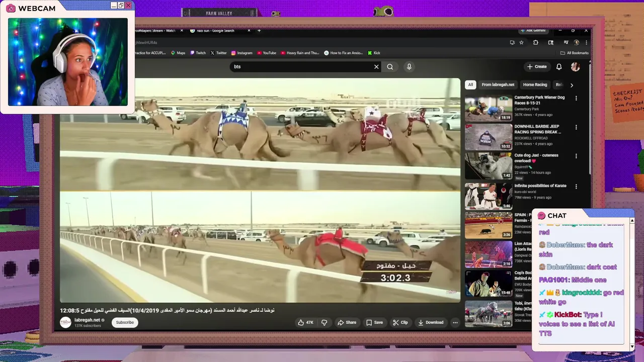644x362 pixels.
Task: Open the SPAIN bull video thumbnail
Action: pos(488,225)
